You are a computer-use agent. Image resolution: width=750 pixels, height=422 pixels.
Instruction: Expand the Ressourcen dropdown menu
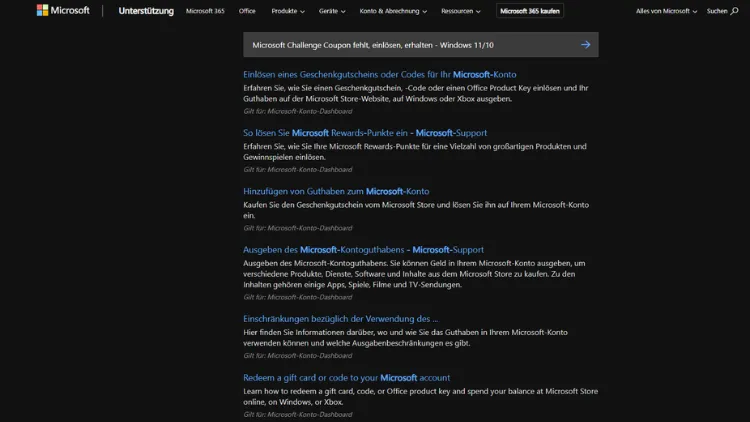coord(461,11)
